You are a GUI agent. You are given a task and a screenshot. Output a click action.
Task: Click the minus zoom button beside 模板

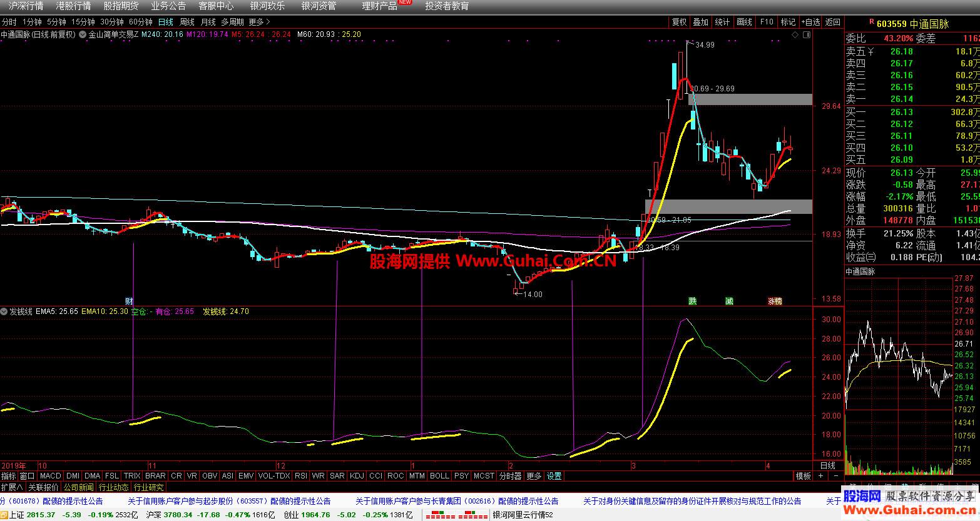tap(837, 476)
